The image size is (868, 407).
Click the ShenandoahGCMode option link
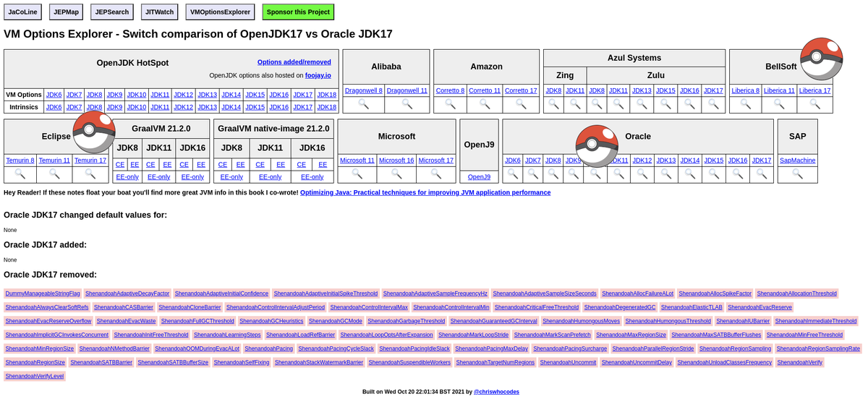click(x=336, y=321)
